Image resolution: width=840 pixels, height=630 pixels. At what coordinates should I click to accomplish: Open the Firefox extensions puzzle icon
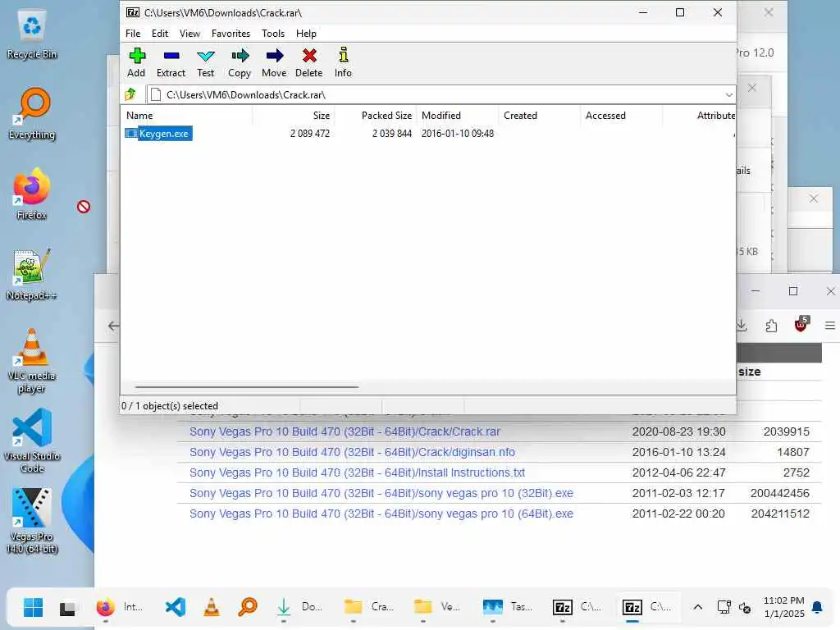(771, 325)
